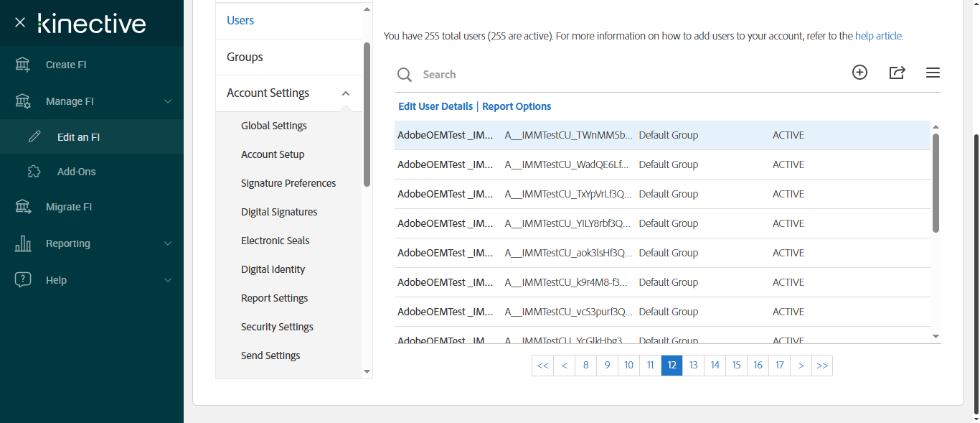Click the Migrate FI icon
This screenshot has width=980, height=423.
pyautogui.click(x=23, y=207)
